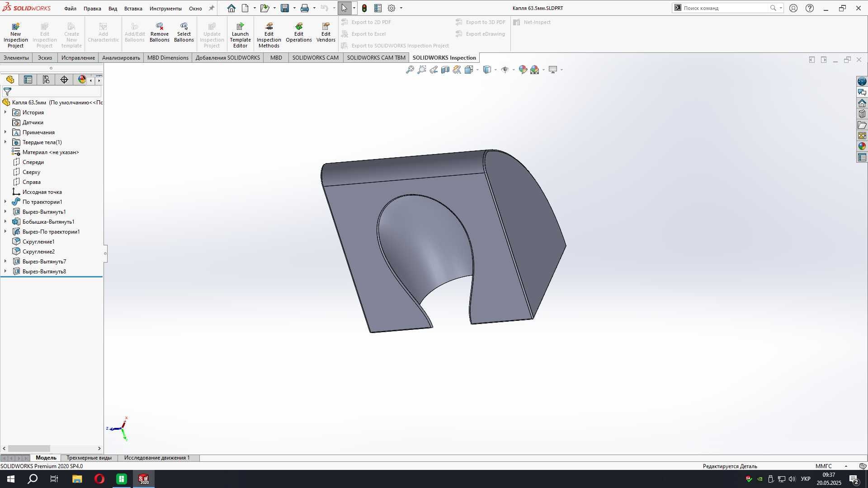Click the Home icon in top toolbar
Screen dimensions: 868x488
(231, 8)
